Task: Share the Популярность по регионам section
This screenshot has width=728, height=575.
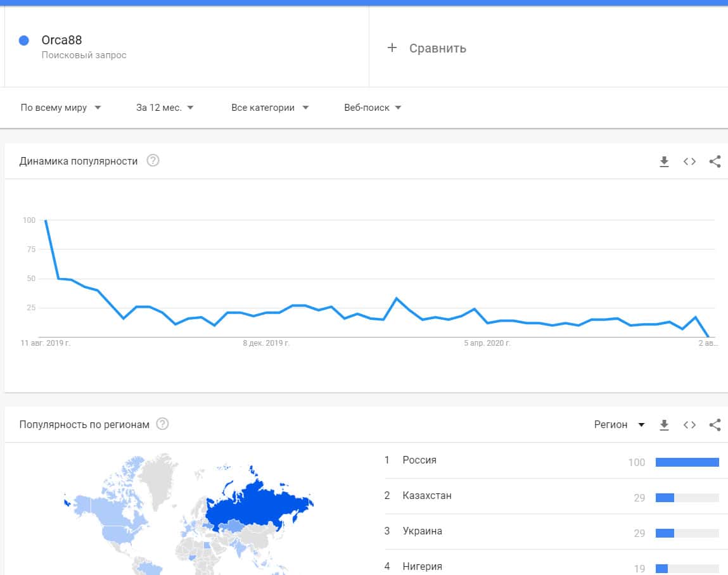Action: tap(715, 425)
